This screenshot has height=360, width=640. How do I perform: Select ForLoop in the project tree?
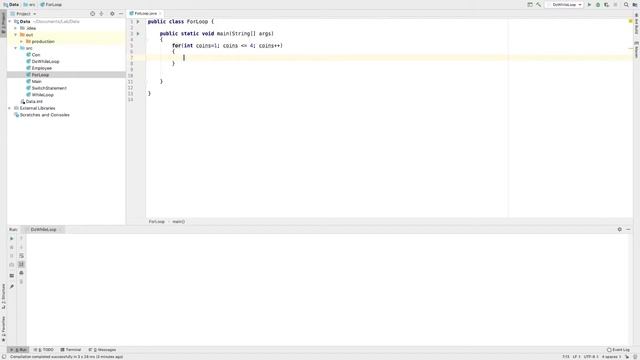pos(40,75)
